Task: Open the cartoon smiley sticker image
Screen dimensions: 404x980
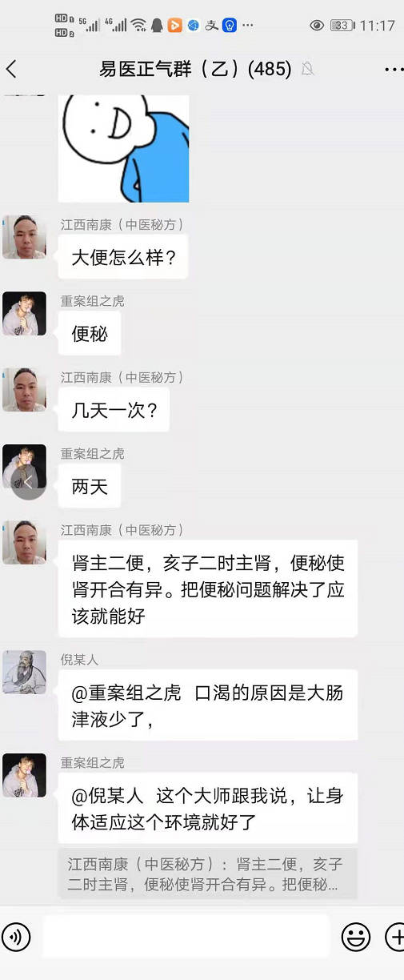Action: pos(124,148)
